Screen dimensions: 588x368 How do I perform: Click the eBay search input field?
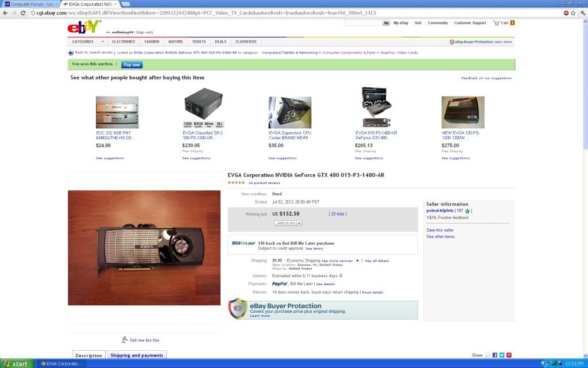pyautogui.click(x=363, y=23)
